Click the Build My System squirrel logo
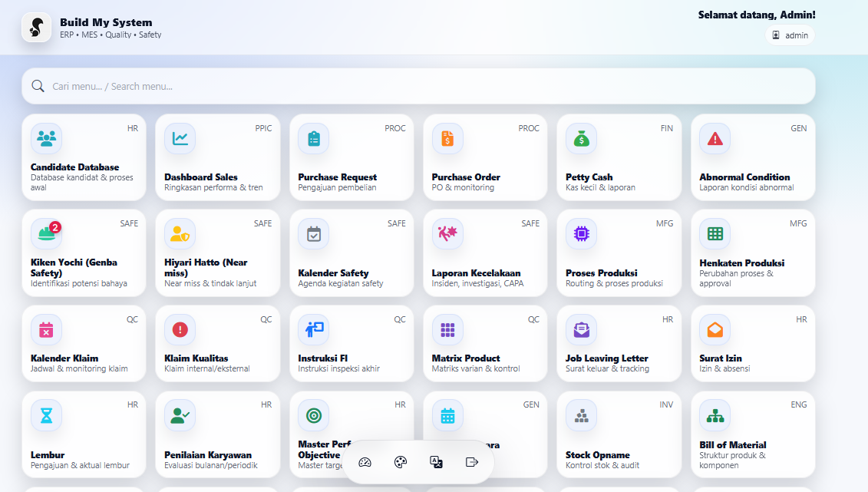Screen dimensions: 868x492 click(x=36, y=28)
